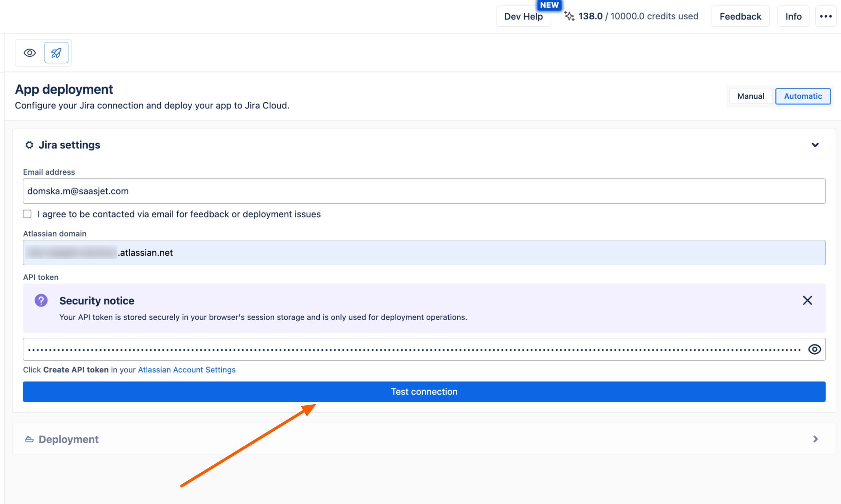Click the Security notice question mark icon

[x=41, y=300]
